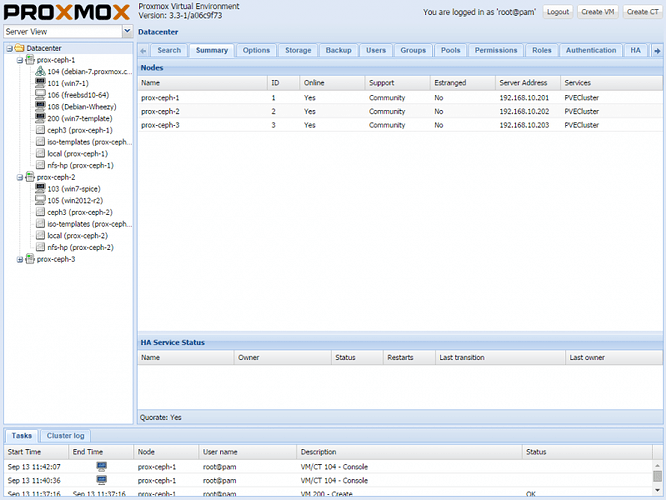The height and width of the screenshot is (500, 666).
Task: Select container 104 debian-7 icon
Action: pos(40,72)
